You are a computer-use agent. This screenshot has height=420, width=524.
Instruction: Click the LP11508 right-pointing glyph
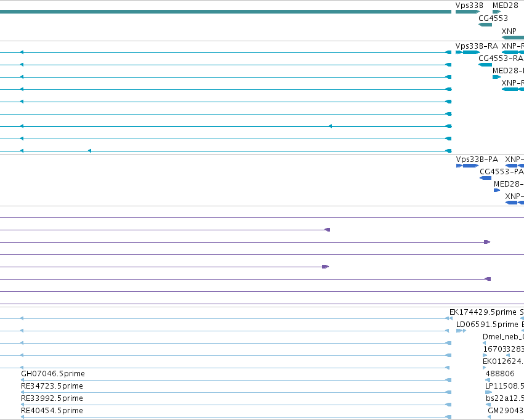488,392
